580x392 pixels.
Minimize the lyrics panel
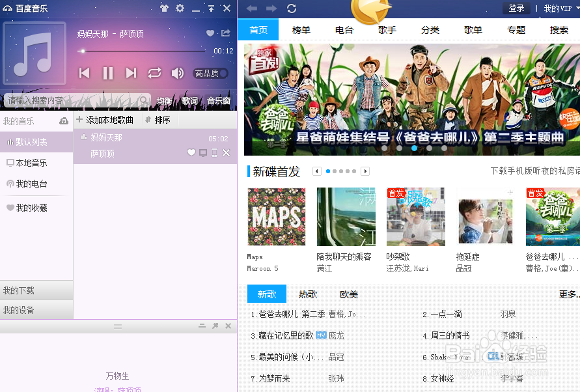(x=202, y=326)
